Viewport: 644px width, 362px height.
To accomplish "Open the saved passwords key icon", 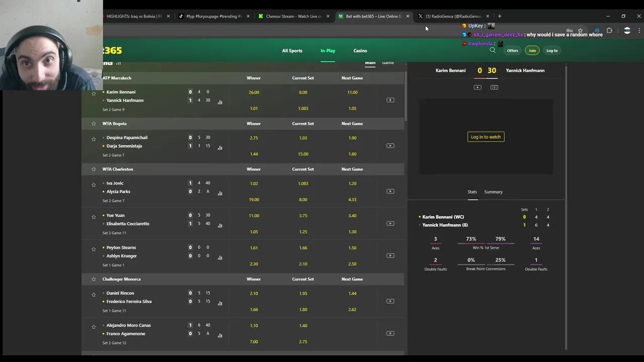I will pos(570,31).
